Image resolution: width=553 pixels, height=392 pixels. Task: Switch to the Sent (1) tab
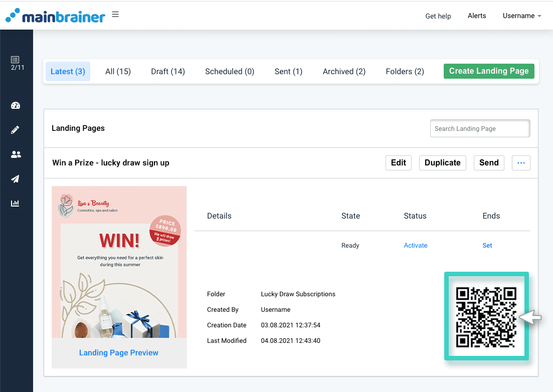(288, 72)
